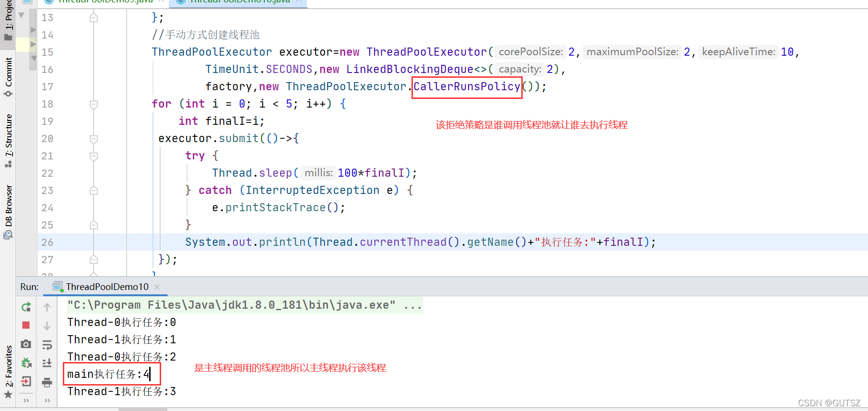The height and width of the screenshot is (411, 868).
Task: Click line number 22 in the gutter
Action: point(47,173)
